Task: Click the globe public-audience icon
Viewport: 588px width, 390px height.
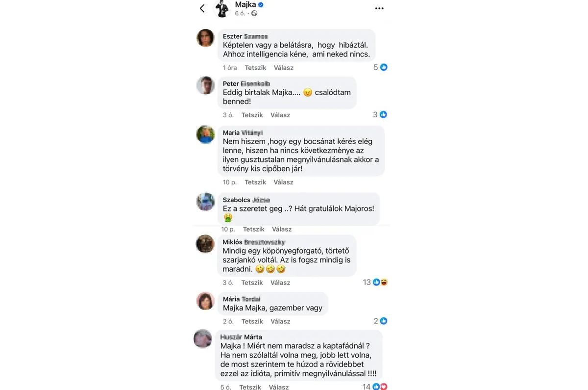Action: (x=254, y=14)
